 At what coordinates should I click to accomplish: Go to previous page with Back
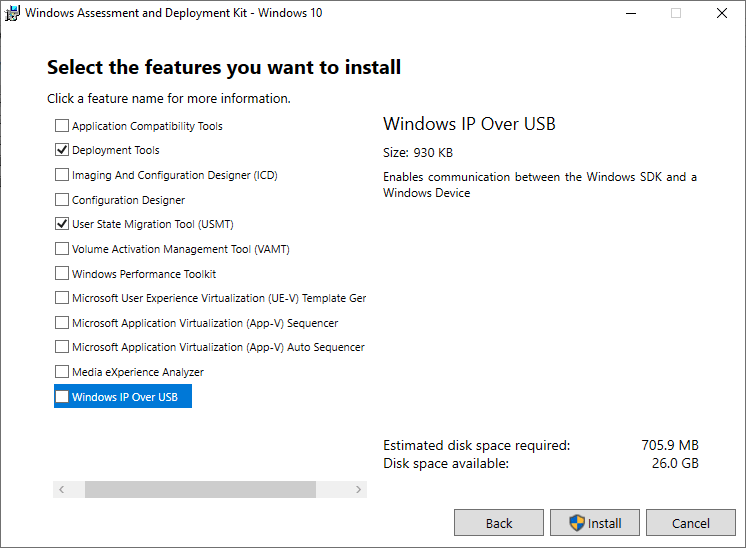coord(499,523)
